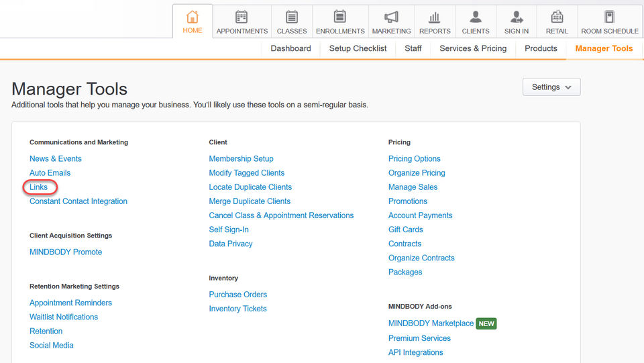Open the Room Schedule icon

[610, 17]
